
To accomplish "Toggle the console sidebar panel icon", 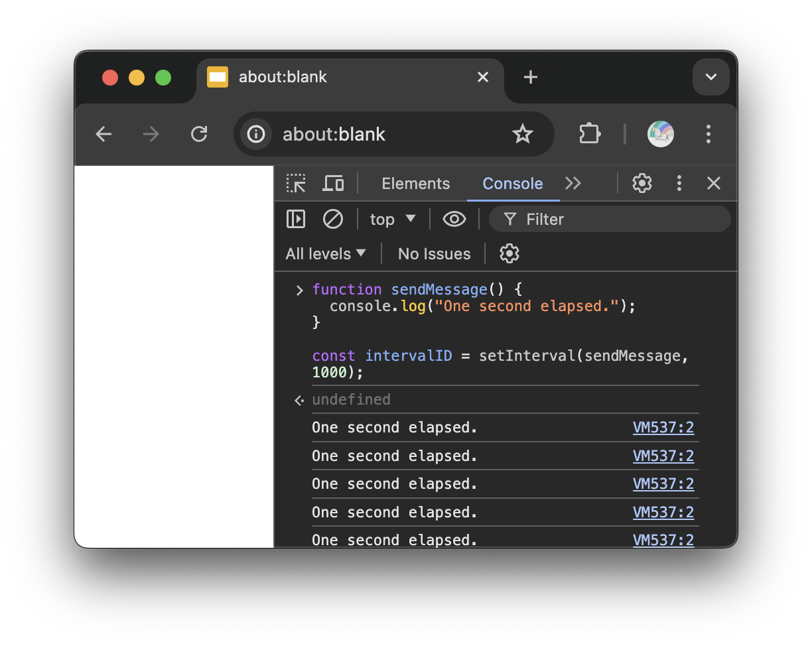I will pos(296,219).
